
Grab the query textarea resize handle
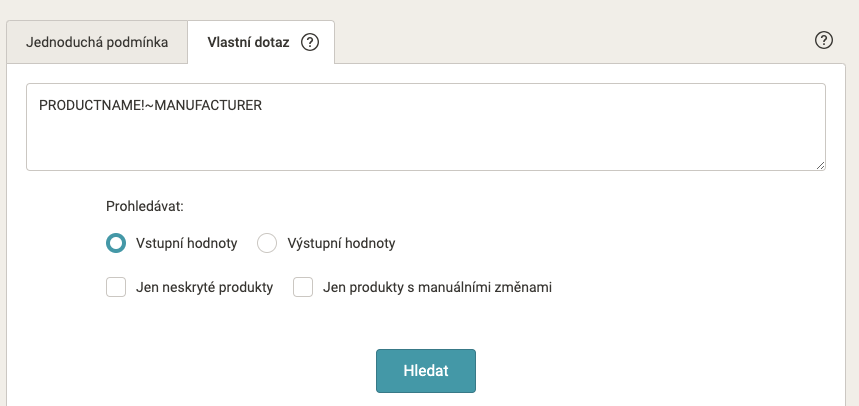click(x=820, y=165)
